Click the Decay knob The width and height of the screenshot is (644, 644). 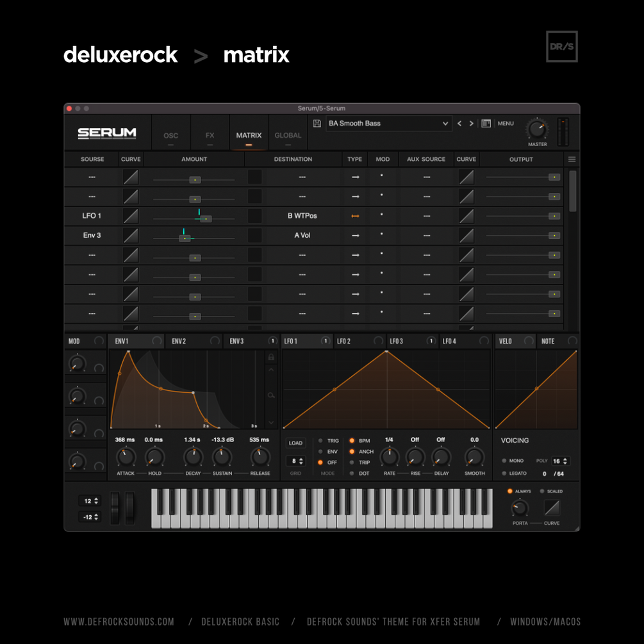(193, 457)
